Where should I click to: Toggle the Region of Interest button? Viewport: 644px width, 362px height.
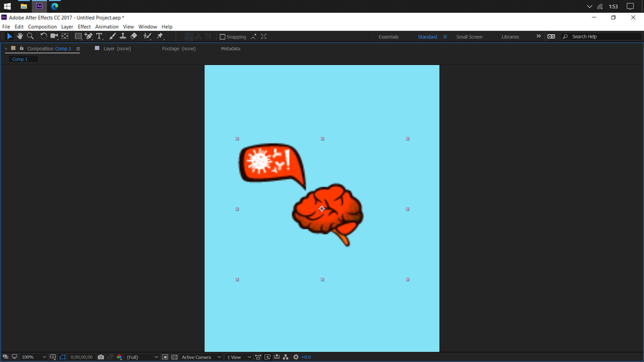point(164,357)
